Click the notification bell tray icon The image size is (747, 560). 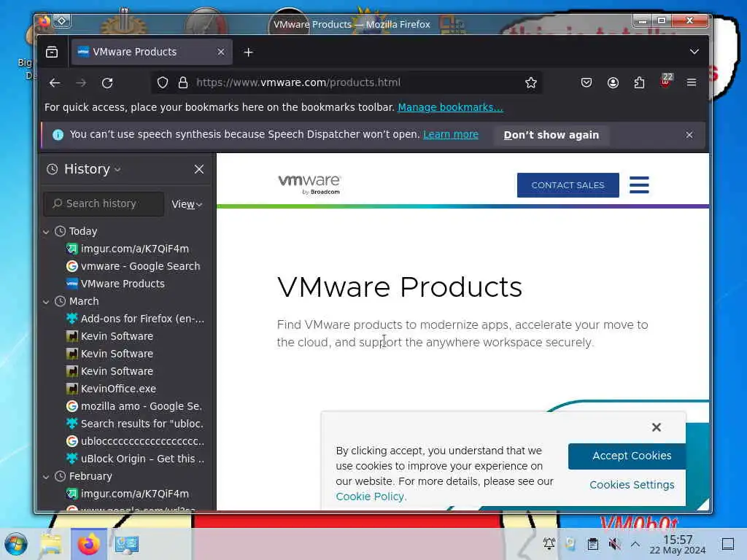pyautogui.click(x=549, y=543)
